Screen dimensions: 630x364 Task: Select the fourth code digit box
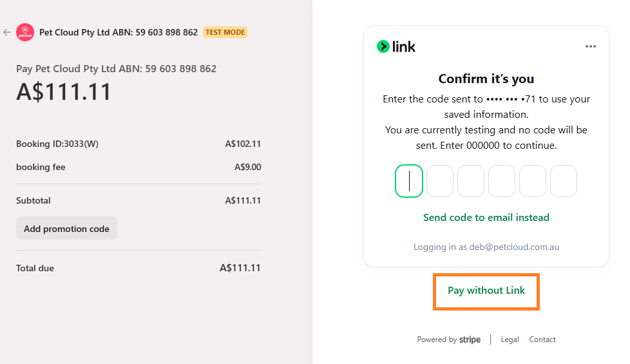(502, 181)
